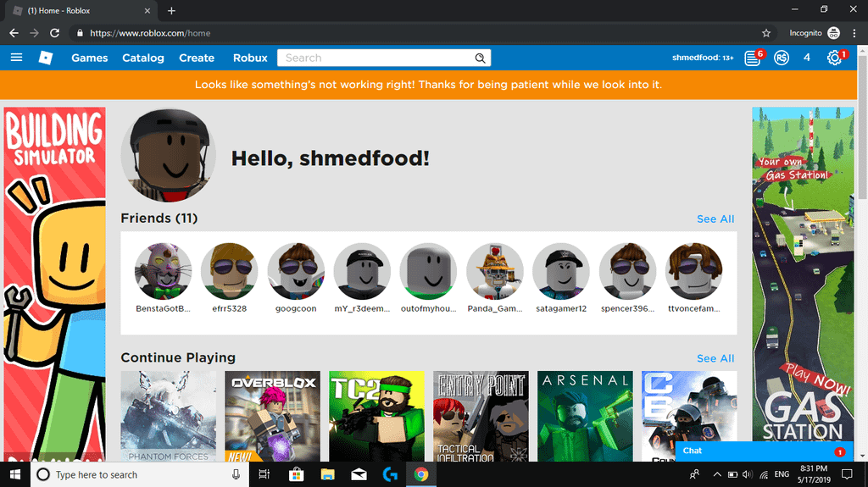Open friend Panda_Gam profile
Image resolution: width=868 pixels, height=487 pixels.
pyautogui.click(x=495, y=278)
